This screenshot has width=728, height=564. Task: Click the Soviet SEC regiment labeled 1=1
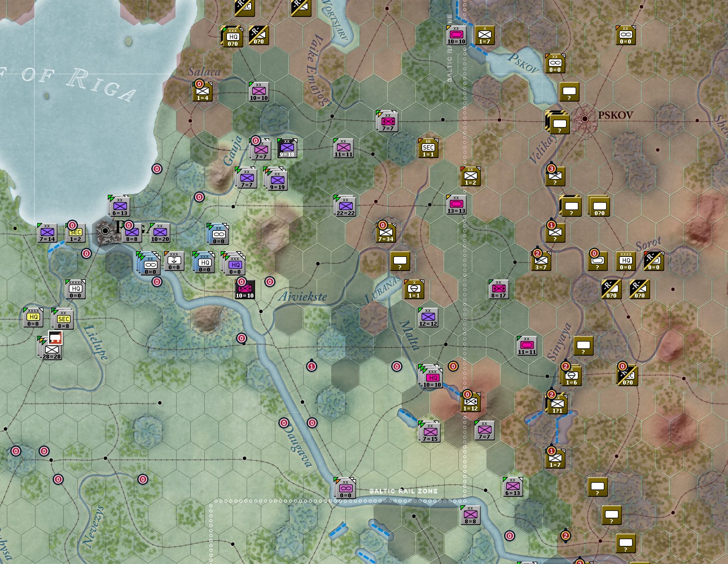pyautogui.click(x=428, y=148)
